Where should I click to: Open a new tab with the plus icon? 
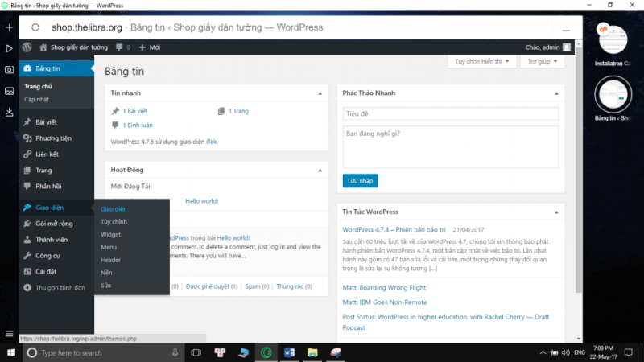pyautogui.click(x=9, y=27)
